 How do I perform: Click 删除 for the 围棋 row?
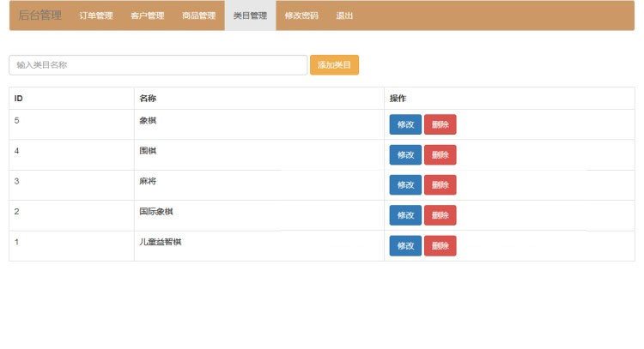(x=440, y=154)
